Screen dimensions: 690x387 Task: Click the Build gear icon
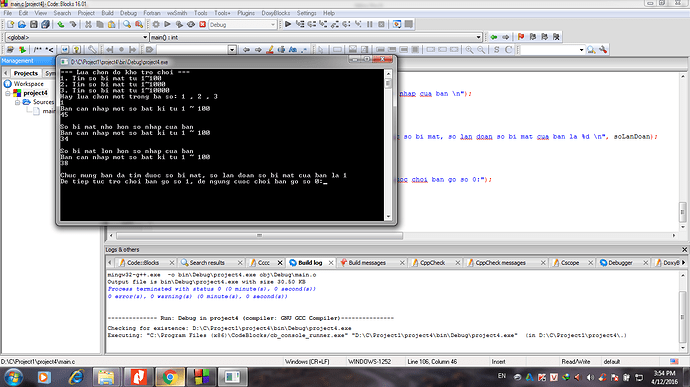156,25
